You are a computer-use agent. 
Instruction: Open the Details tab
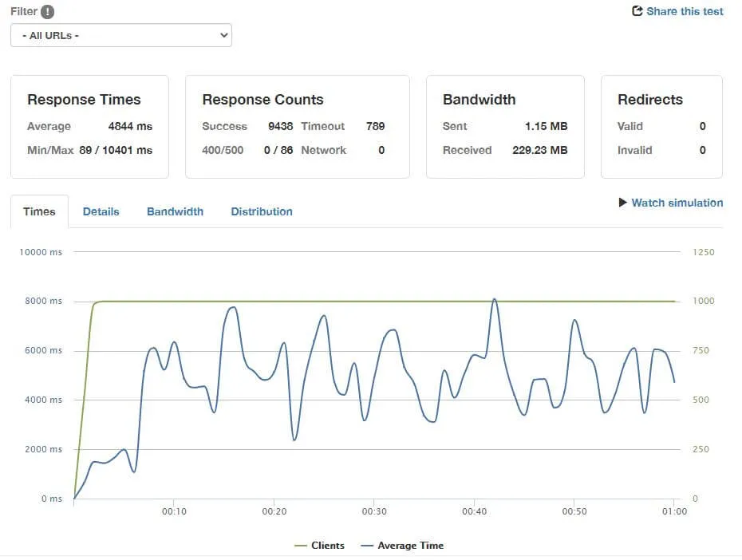coord(101,211)
